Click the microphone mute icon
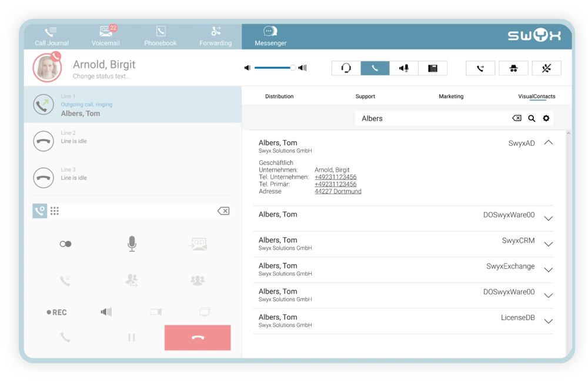This screenshot has width=588, height=382. (132, 244)
